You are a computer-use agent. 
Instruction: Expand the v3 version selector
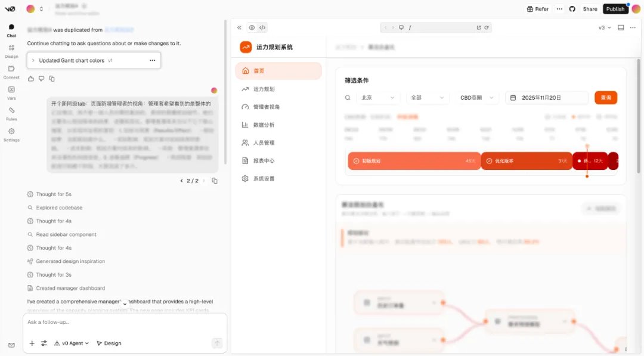click(605, 27)
